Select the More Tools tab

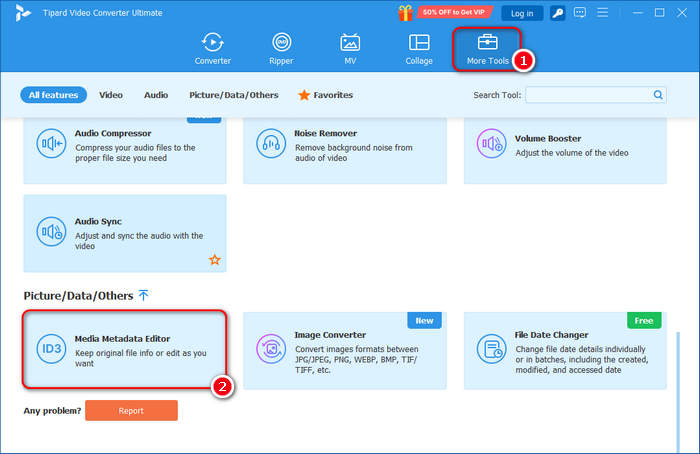488,49
